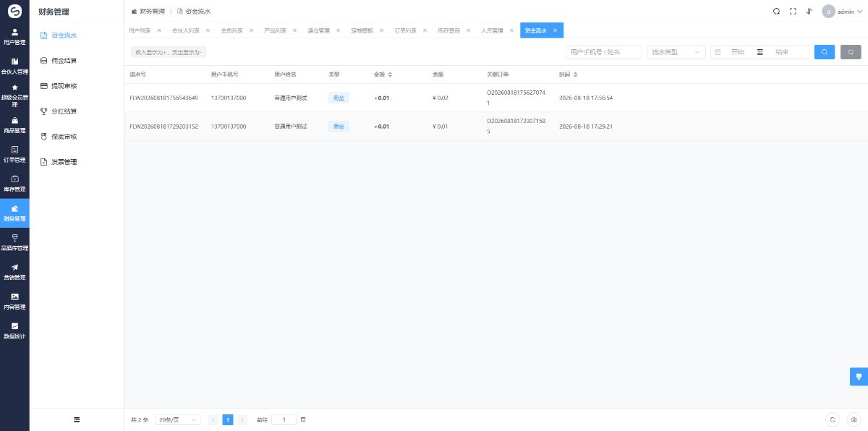Click the 结束 end date field
Image resolution: width=868 pixels, height=431 pixels.
click(x=782, y=52)
